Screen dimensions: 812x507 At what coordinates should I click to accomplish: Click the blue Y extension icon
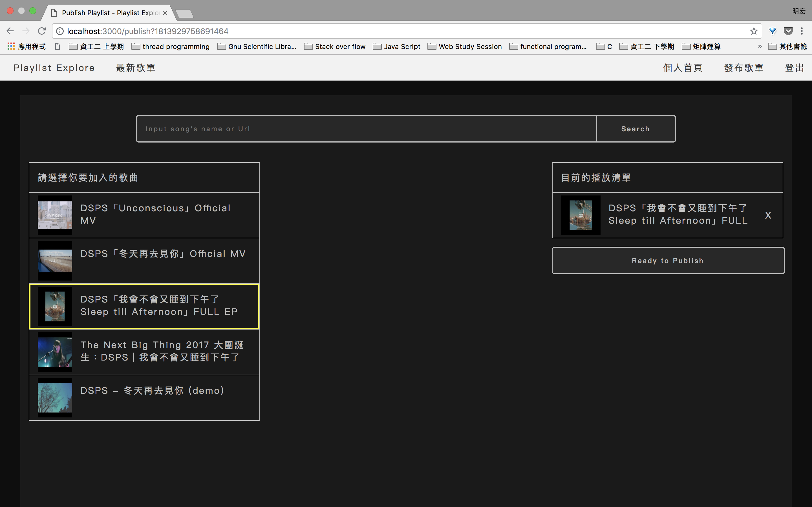pyautogui.click(x=773, y=31)
